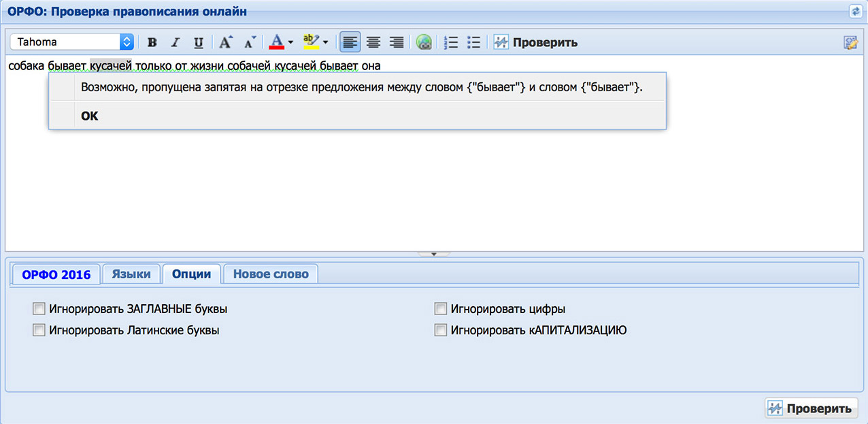Enable Игнорировать цифры checkbox

point(441,309)
